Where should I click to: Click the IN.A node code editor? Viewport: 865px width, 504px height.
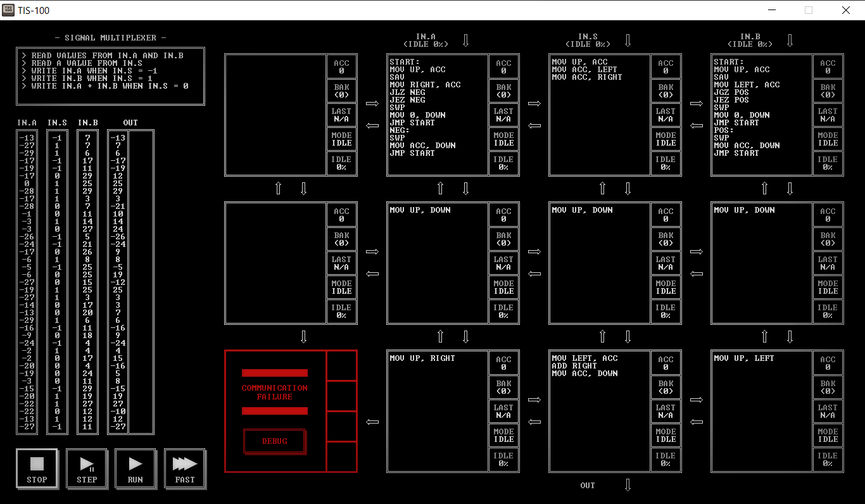click(x=438, y=115)
